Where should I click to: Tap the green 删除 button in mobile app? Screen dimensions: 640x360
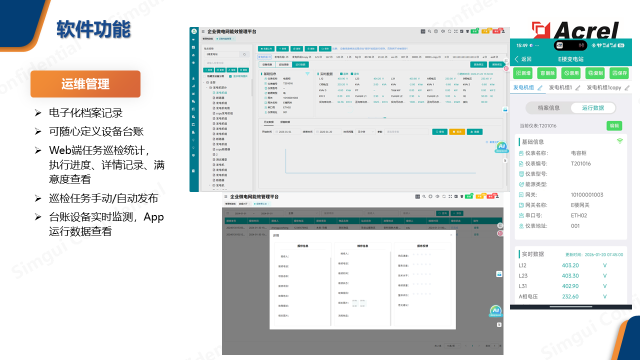[x=547, y=73]
